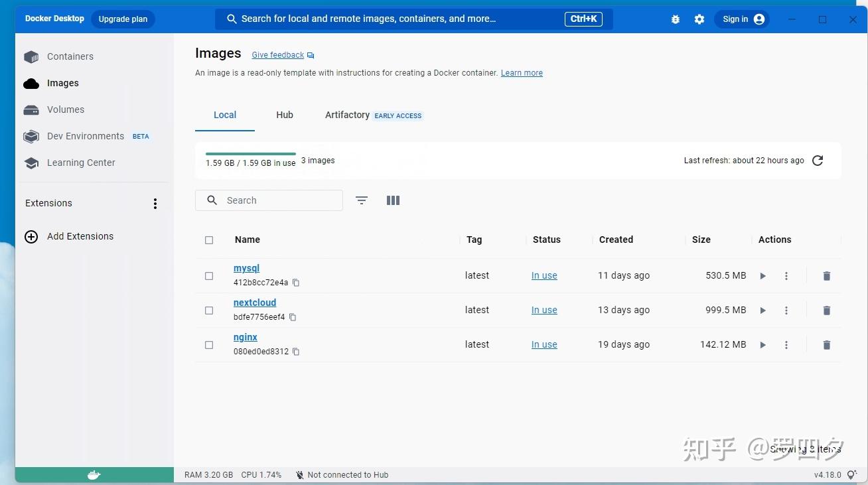Click the version notification bulb icon
Screen dimensions: 868x485
point(852,475)
